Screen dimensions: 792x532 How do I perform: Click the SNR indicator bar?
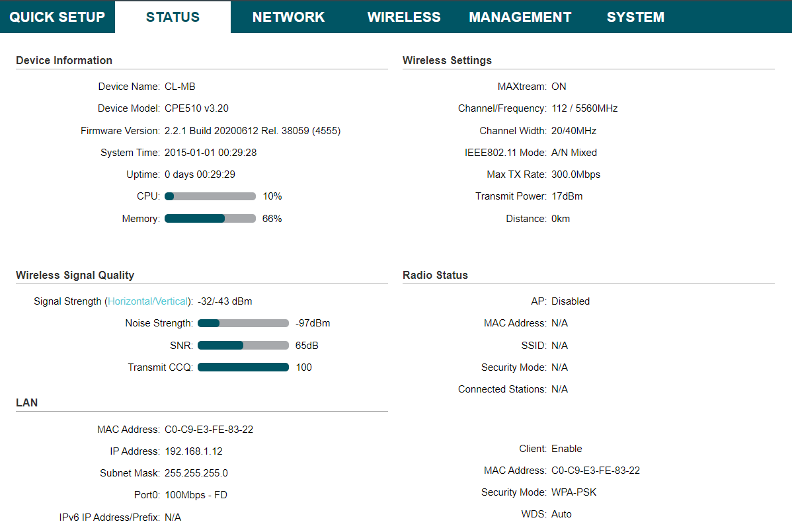click(243, 346)
